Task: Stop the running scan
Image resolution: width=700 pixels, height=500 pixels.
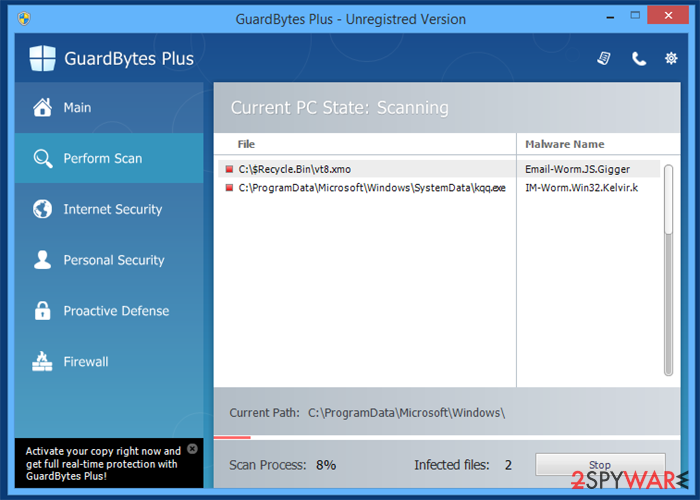Action: point(600,465)
